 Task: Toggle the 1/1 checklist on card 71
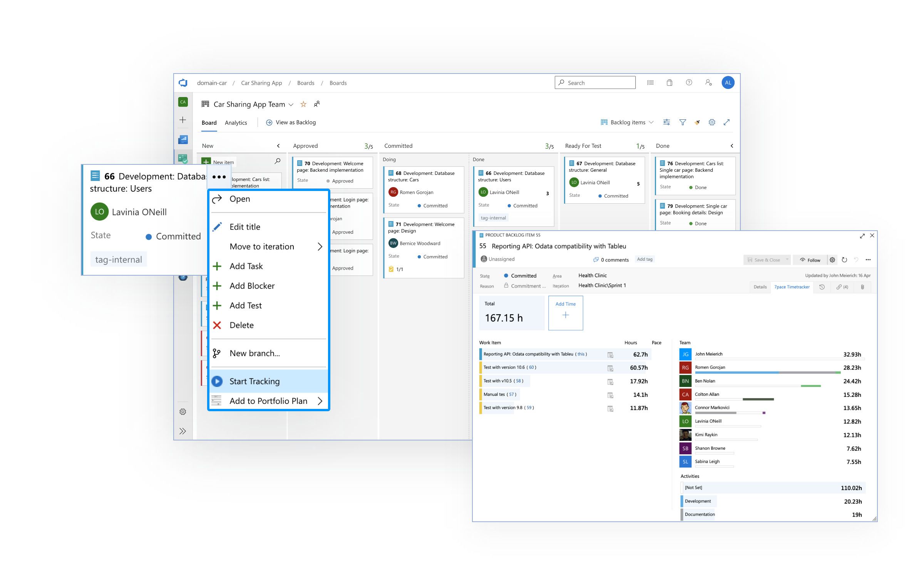tap(395, 270)
